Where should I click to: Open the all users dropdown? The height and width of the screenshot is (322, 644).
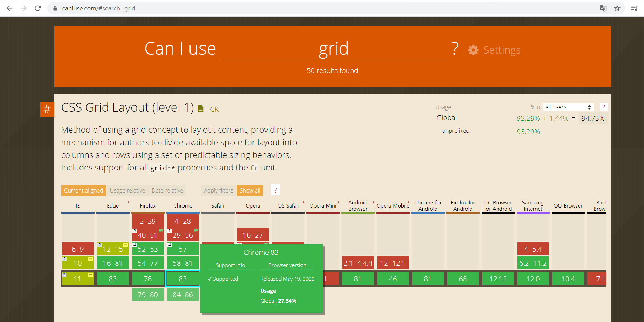569,107
